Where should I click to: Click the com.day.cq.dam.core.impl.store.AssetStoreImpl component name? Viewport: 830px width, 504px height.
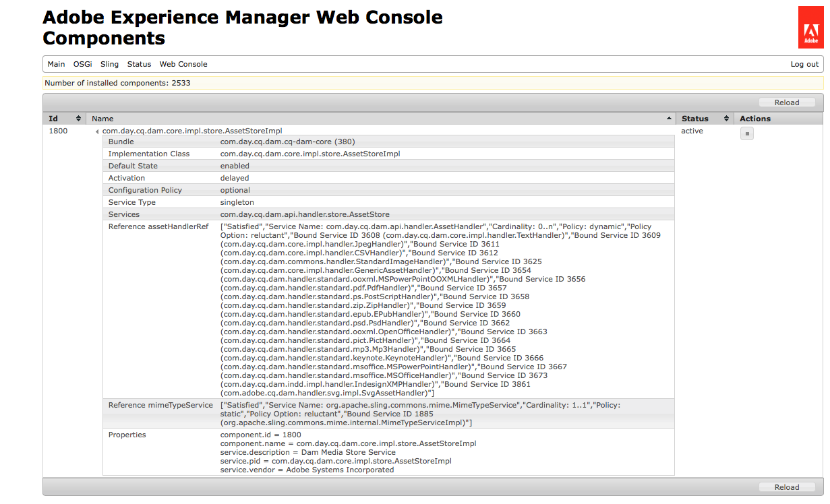point(192,131)
